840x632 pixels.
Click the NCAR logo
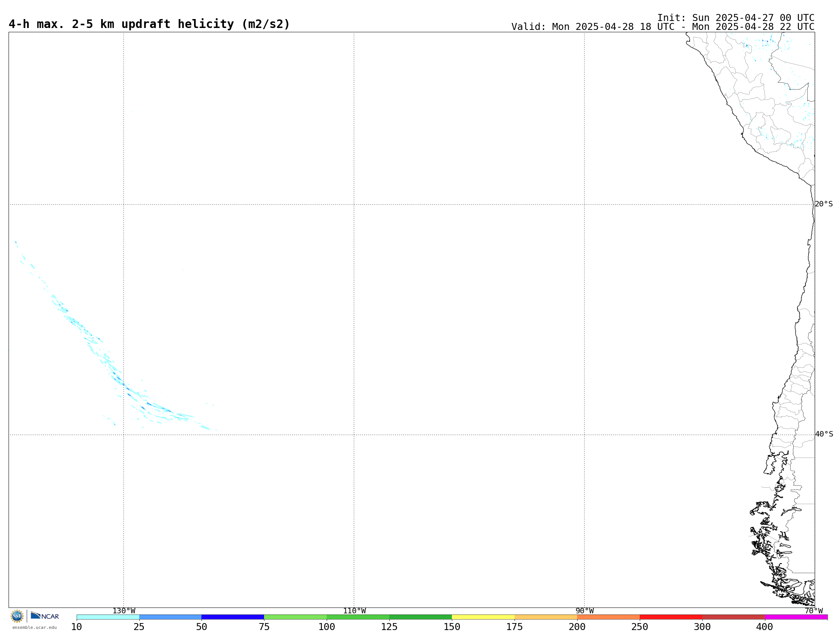tap(45, 616)
